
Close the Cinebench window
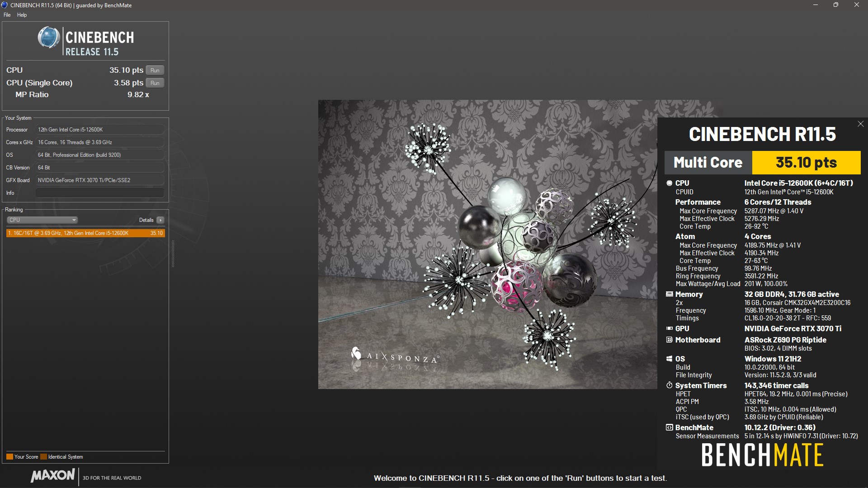click(857, 5)
